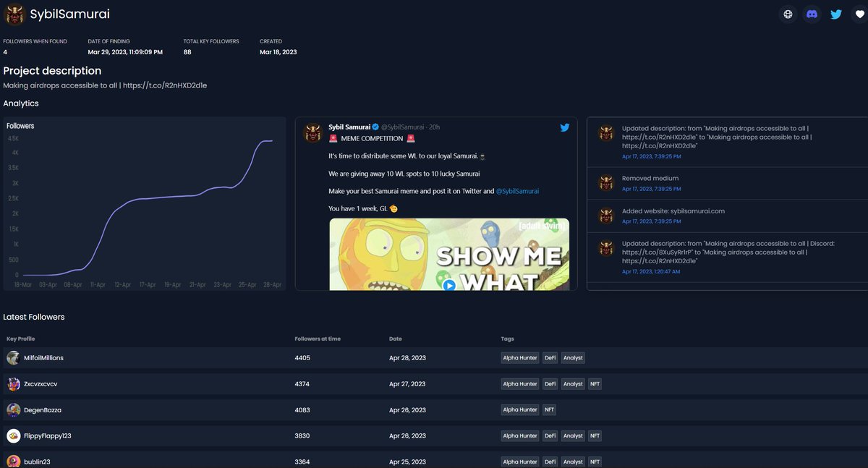Click the 'Key Profile' column header
Viewport: 868px width, 468px height.
pyautogui.click(x=21, y=339)
